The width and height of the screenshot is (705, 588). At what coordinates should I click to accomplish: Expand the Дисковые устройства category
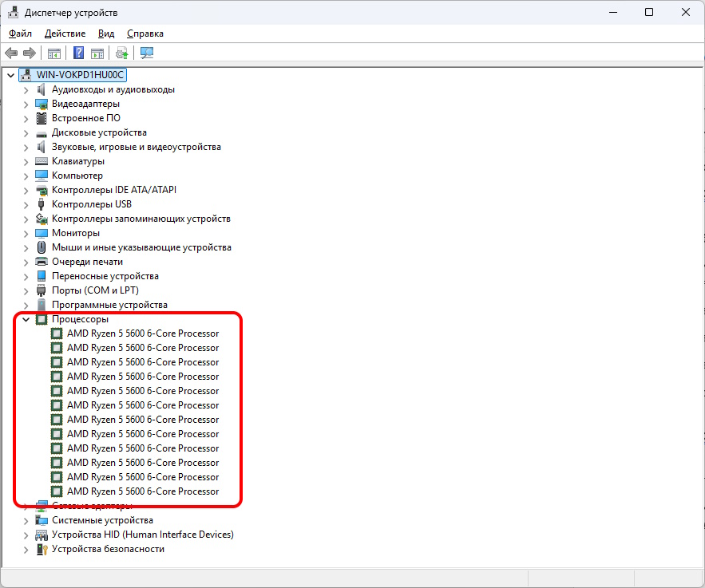click(26, 133)
